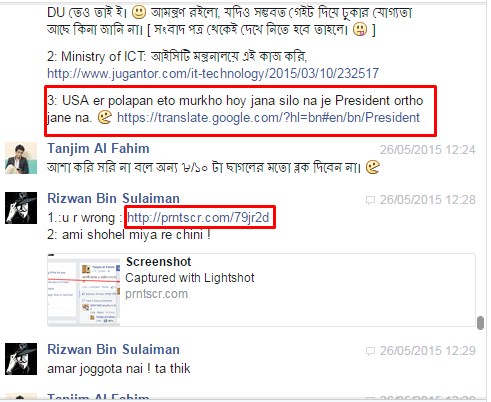Click the message icon beside 26/05/2015 12:28
The width and height of the screenshot is (491, 402).
point(370,200)
